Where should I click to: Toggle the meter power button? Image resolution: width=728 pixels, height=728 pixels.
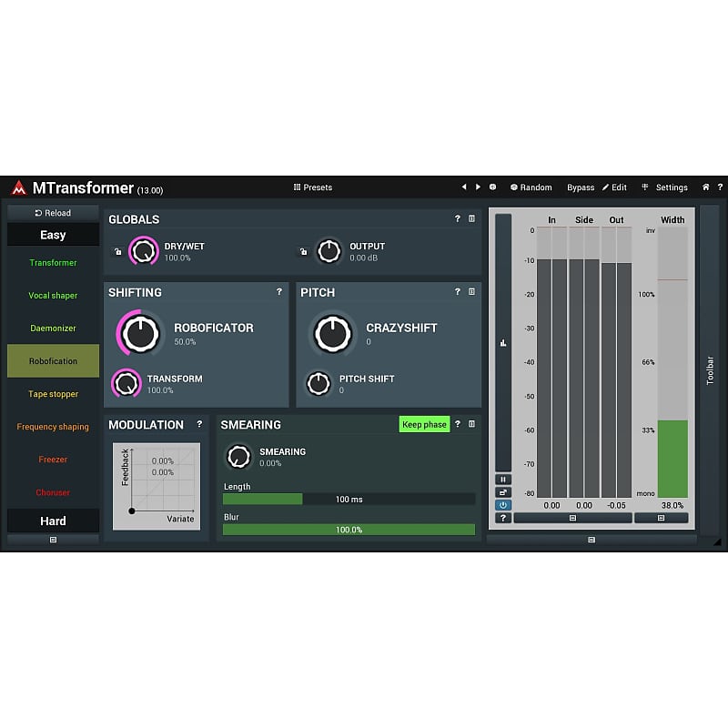pyautogui.click(x=502, y=504)
